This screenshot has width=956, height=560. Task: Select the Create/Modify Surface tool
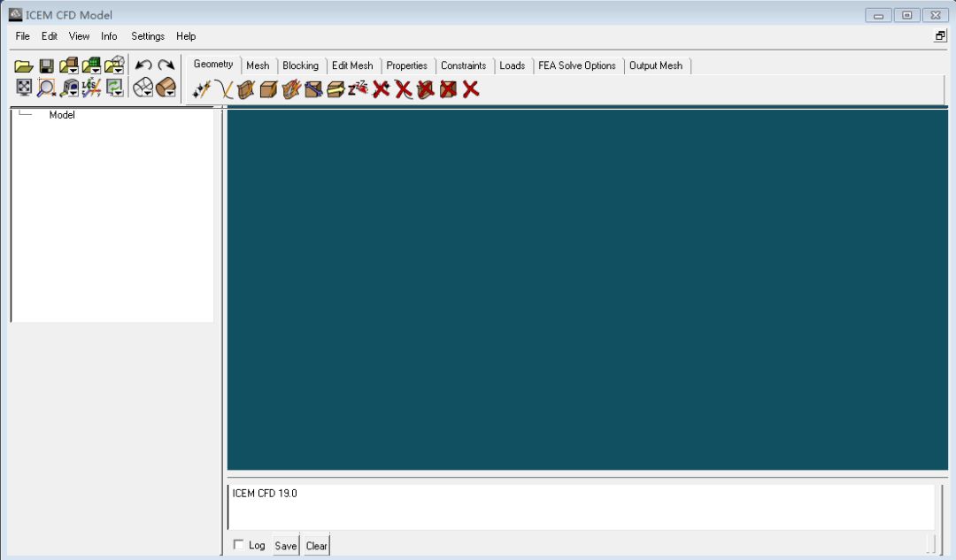(x=246, y=89)
